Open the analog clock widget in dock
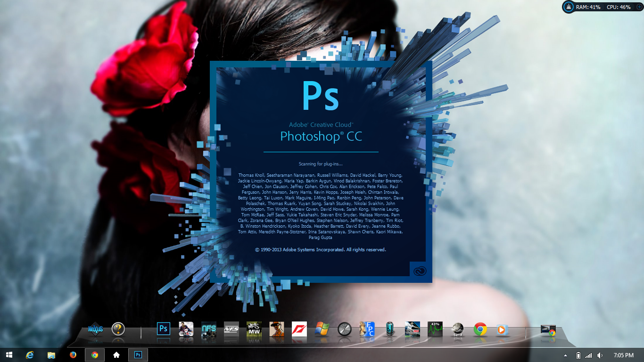The image size is (644, 362). [345, 329]
